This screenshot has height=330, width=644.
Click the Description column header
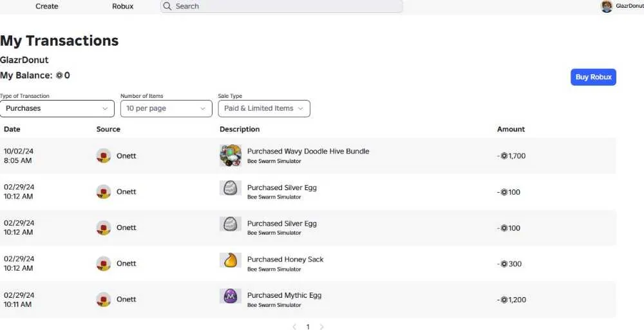tap(240, 129)
